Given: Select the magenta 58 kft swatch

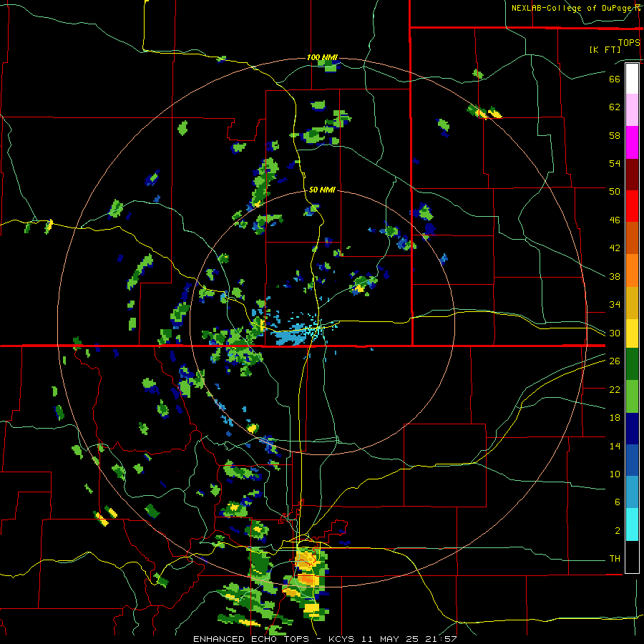Looking at the screenshot, I should (632, 142).
